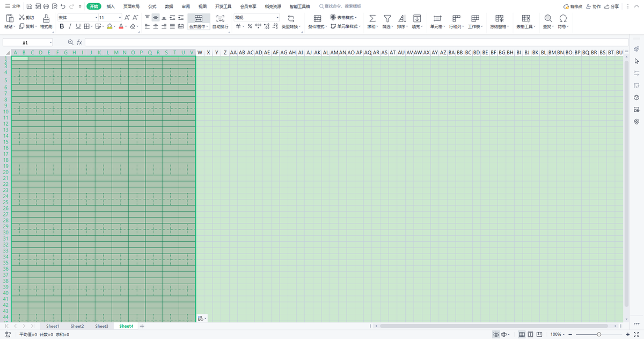Image resolution: width=644 pixels, height=339 pixels.
Task: Switch to the Page Layout (页面布局) tab
Action: point(131,6)
